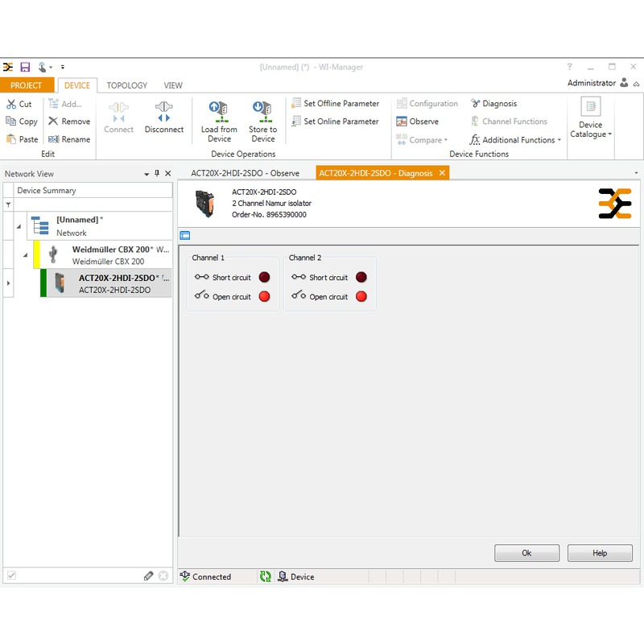
Task: Open the Device Catalogue
Action: [591, 118]
